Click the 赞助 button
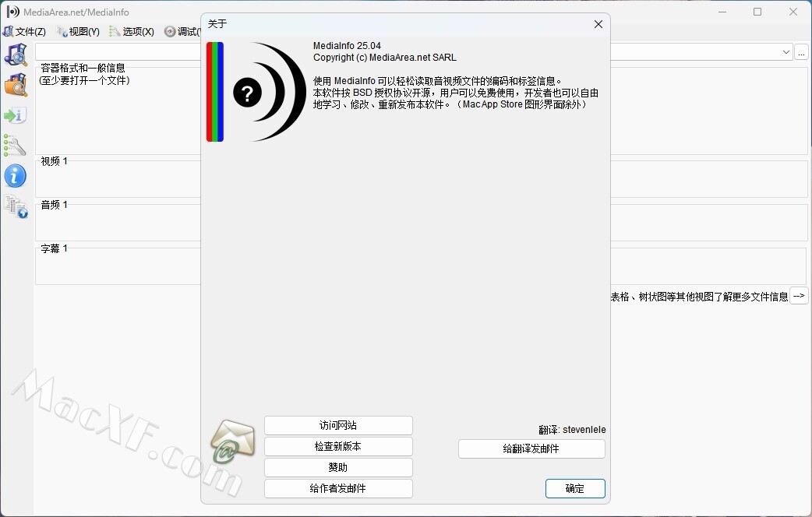Screen dimensions: 812x517 pyautogui.click(x=338, y=467)
